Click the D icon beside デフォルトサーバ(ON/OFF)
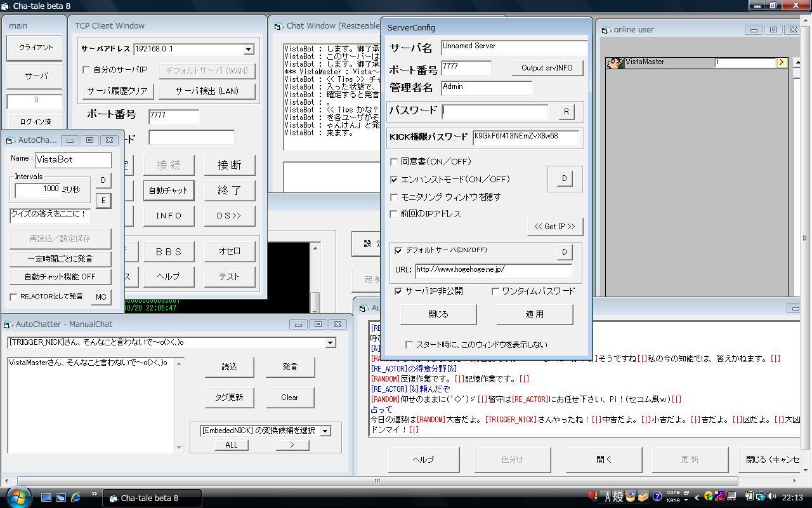 [x=565, y=252]
